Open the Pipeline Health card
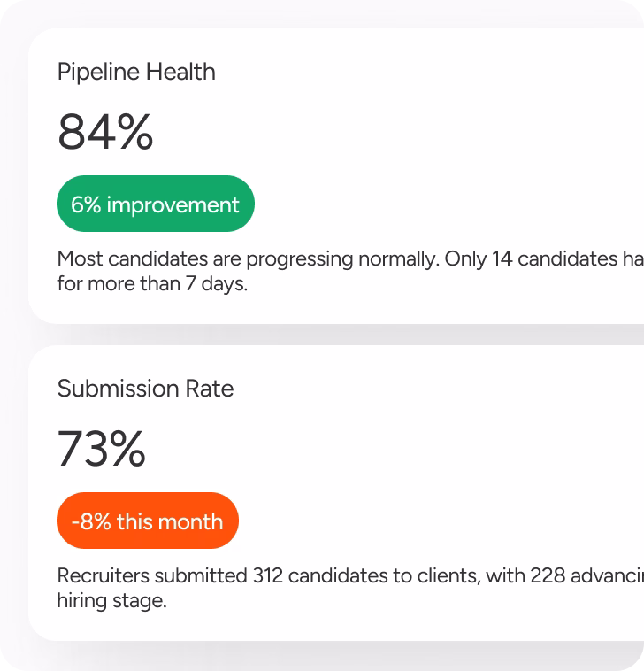The image size is (644, 671). pyautogui.click(x=336, y=176)
